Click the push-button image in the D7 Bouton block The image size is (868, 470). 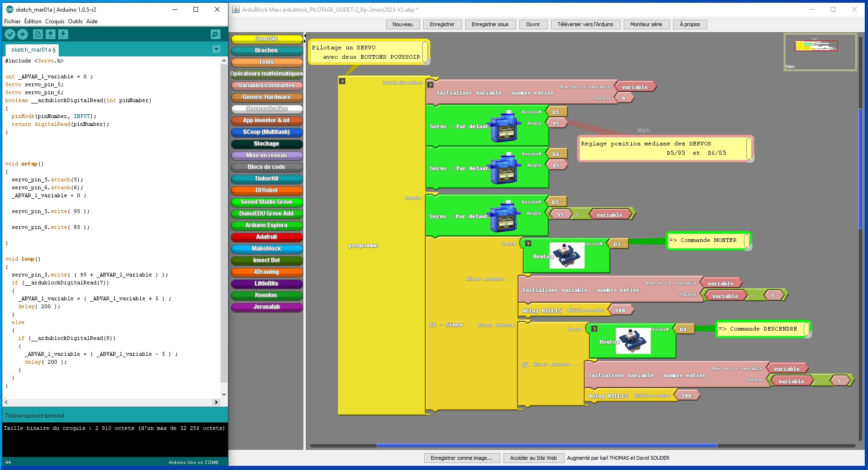(x=567, y=255)
